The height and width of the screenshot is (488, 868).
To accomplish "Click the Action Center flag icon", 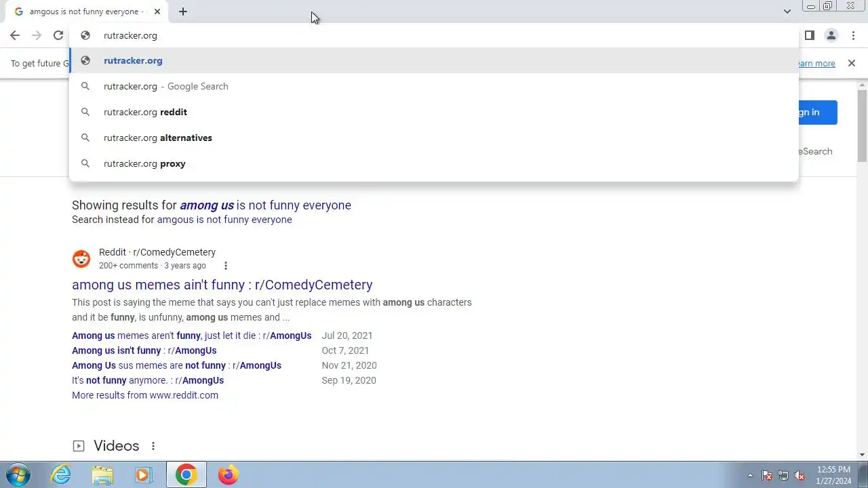I will 767,475.
